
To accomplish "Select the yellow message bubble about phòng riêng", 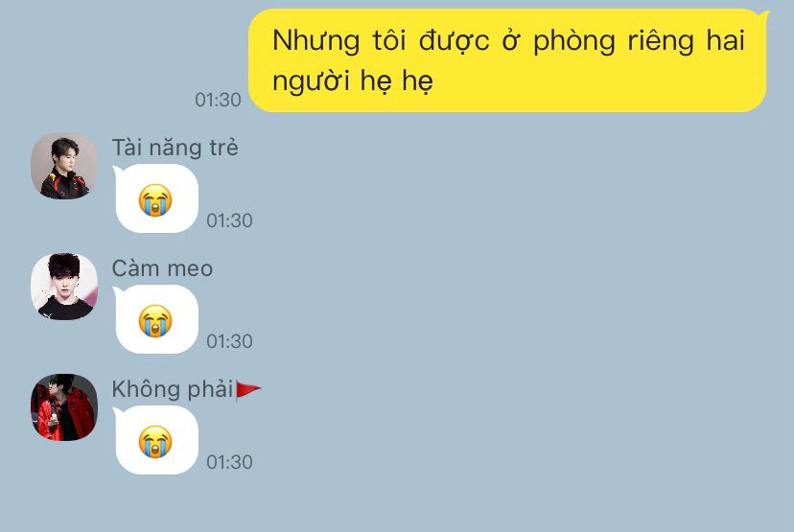I will [508, 60].
